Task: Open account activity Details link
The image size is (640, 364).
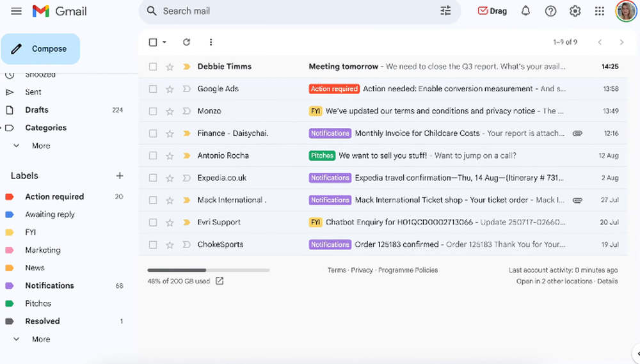Action: [x=607, y=281]
